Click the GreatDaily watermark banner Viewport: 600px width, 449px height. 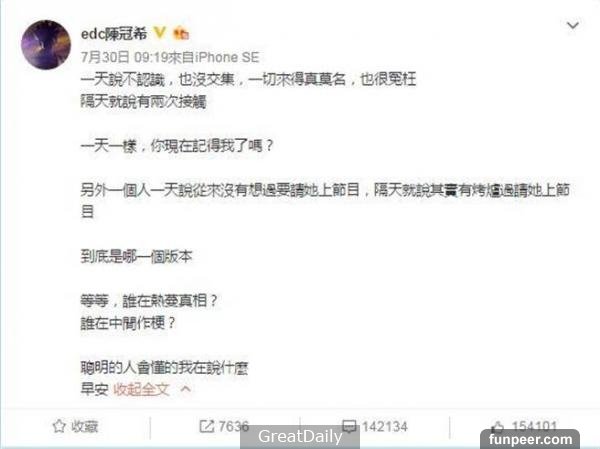pos(300,437)
